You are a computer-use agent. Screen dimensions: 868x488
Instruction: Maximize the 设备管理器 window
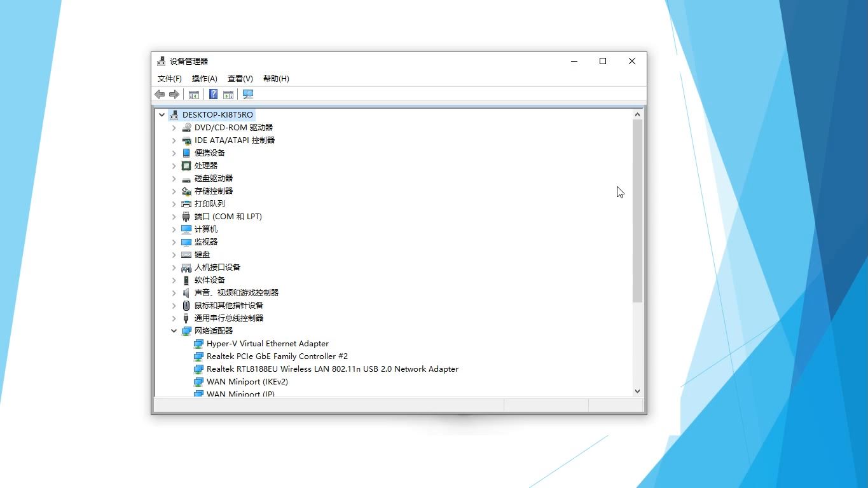click(603, 62)
